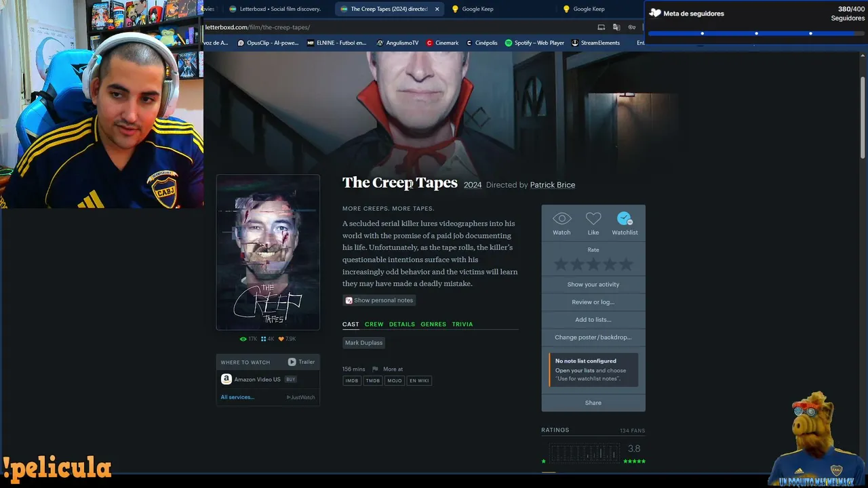Image resolution: width=868 pixels, height=488 pixels.
Task: Open the StreamElements bookmark
Action: pos(595,43)
